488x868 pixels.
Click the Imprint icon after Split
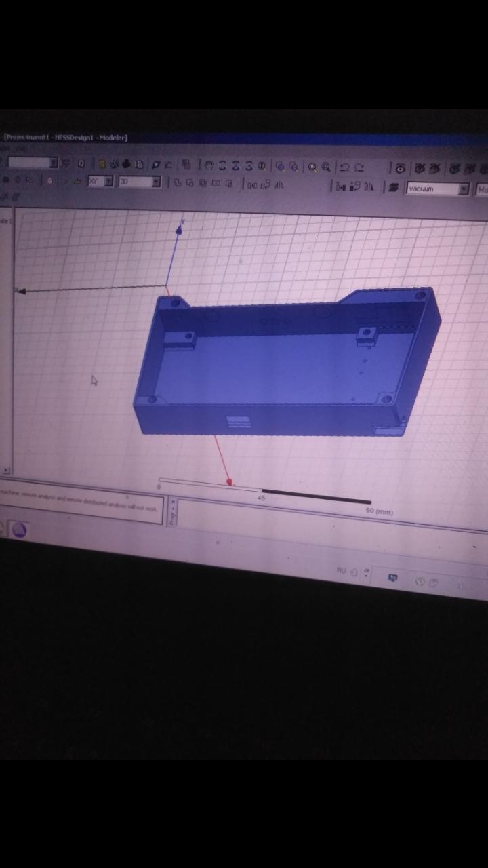[x=229, y=183]
